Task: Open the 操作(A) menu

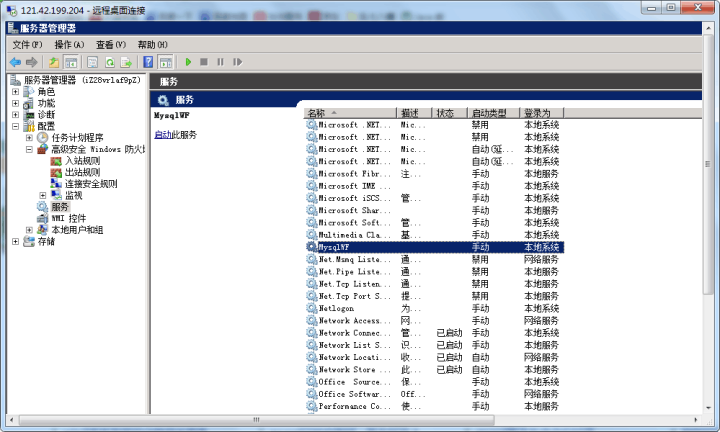Action: point(69,45)
